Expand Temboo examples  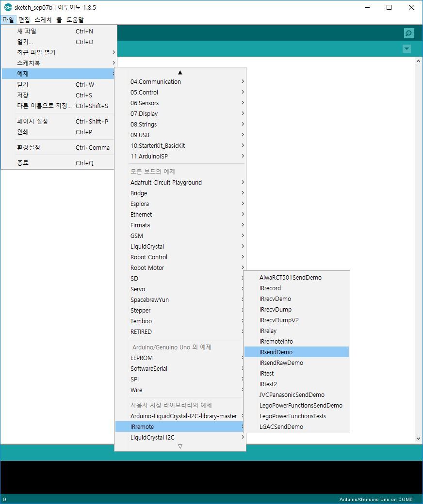[x=179, y=321]
